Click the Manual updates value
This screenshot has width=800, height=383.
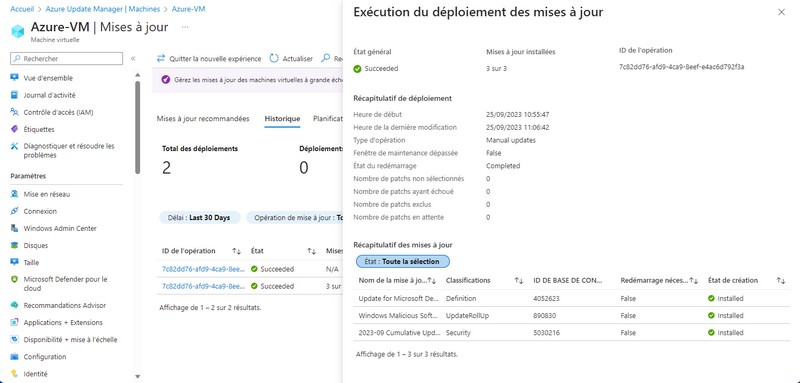click(x=511, y=140)
